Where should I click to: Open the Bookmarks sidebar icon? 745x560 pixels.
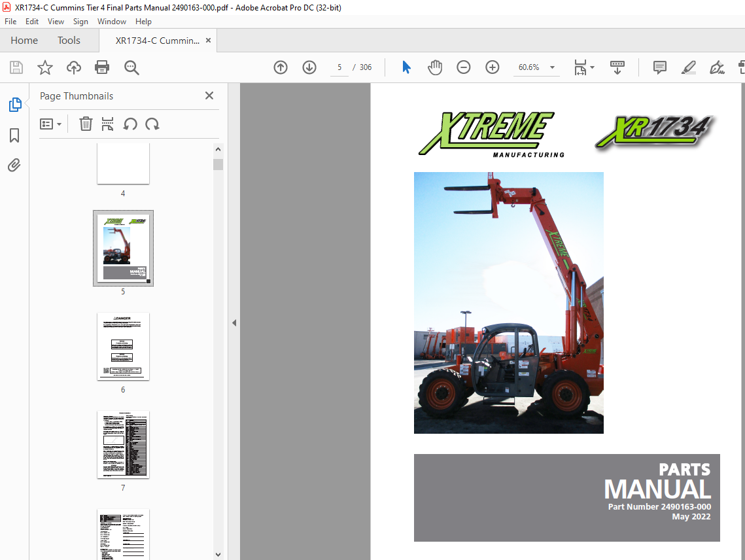[x=14, y=135]
